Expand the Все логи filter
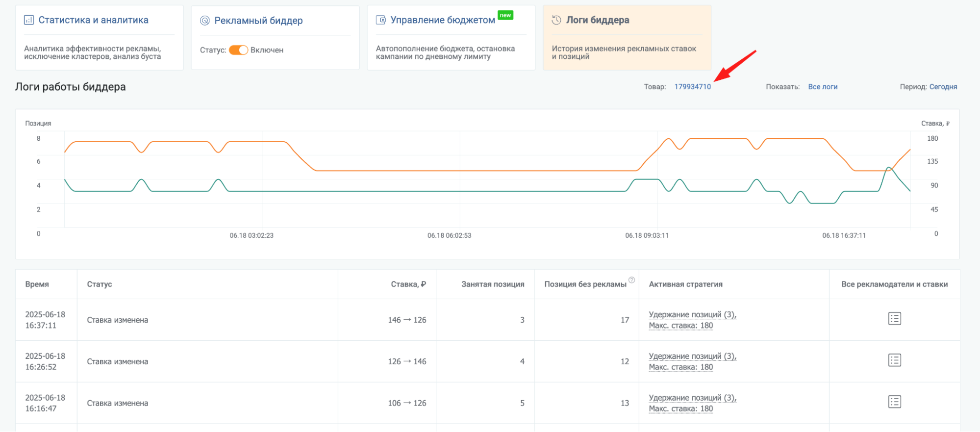The height and width of the screenshot is (432, 980). click(823, 87)
